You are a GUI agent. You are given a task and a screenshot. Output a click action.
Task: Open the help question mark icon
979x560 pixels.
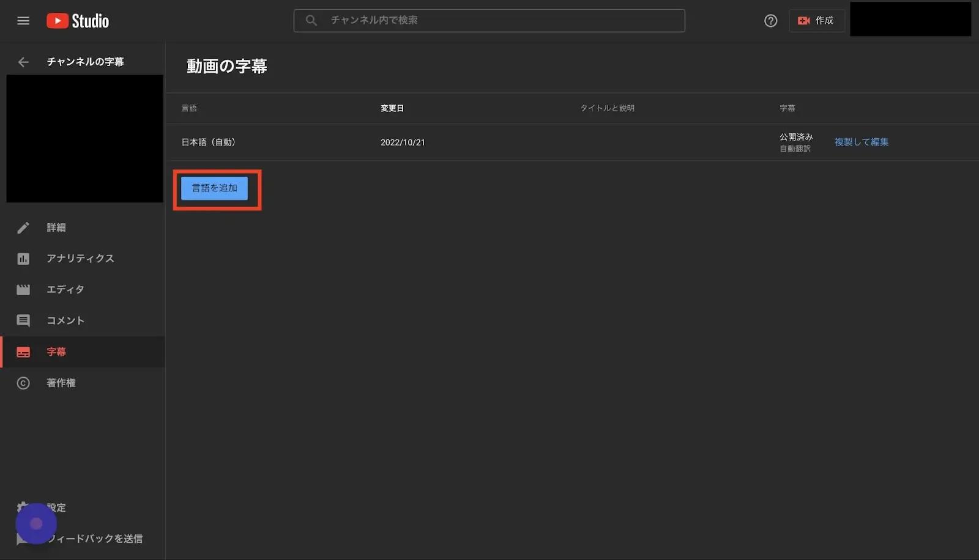point(770,21)
